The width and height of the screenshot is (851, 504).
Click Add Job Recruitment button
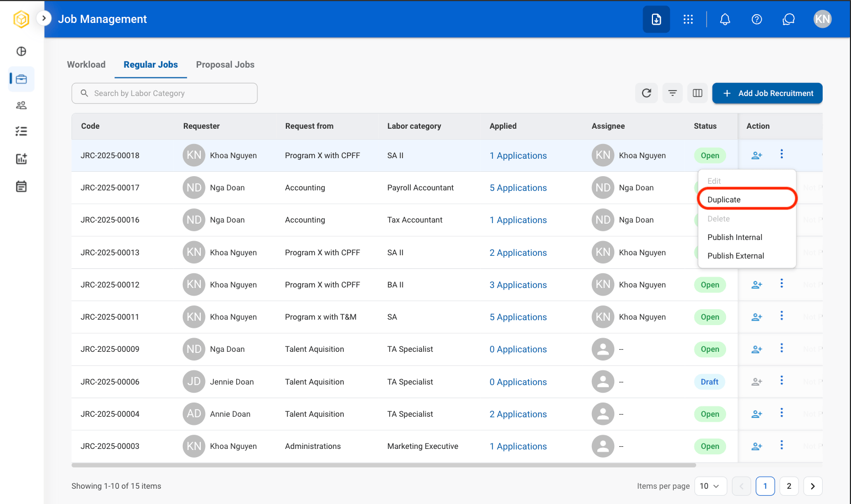[767, 93]
